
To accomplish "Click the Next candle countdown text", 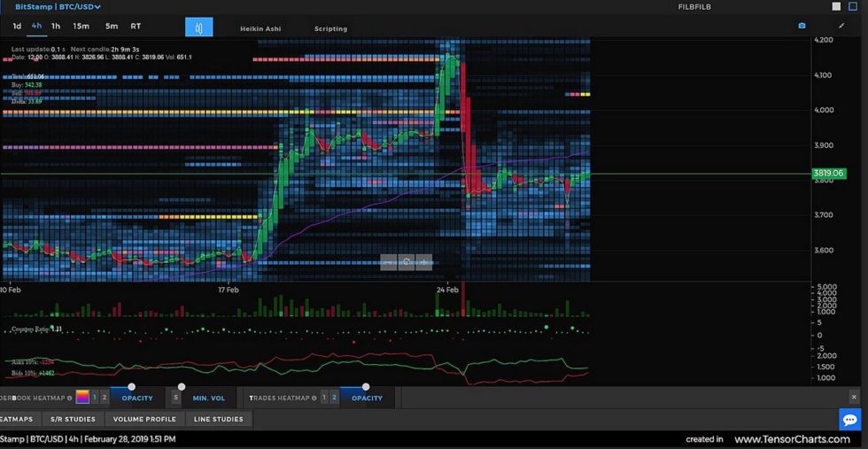I will tap(105, 50).
